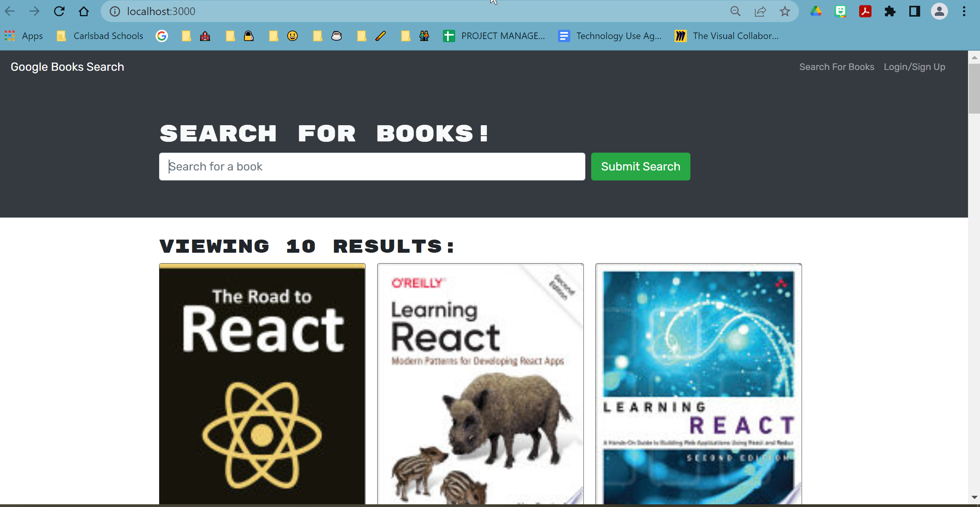The image size is (980, 507).
Task: Click the browser reload icon
Action: (59, 11)
